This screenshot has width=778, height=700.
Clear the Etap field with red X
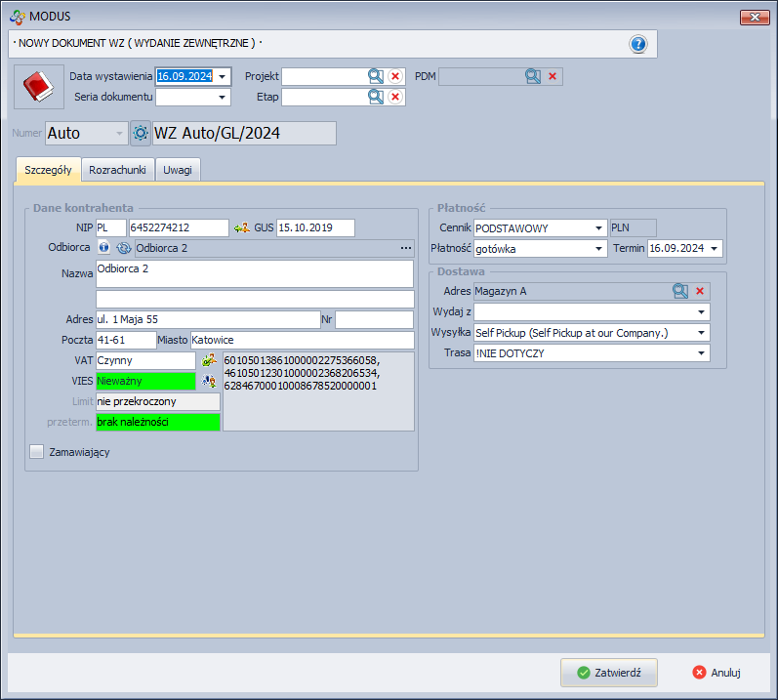(x=395, y=97)
